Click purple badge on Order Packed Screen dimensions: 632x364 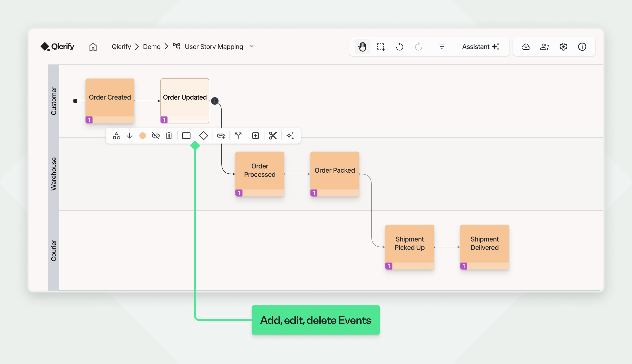[314, 193]
